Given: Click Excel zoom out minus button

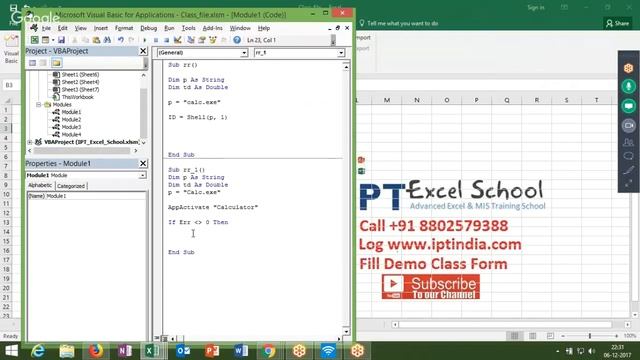Looking at the screenshot, I should (x=563, y=336).
